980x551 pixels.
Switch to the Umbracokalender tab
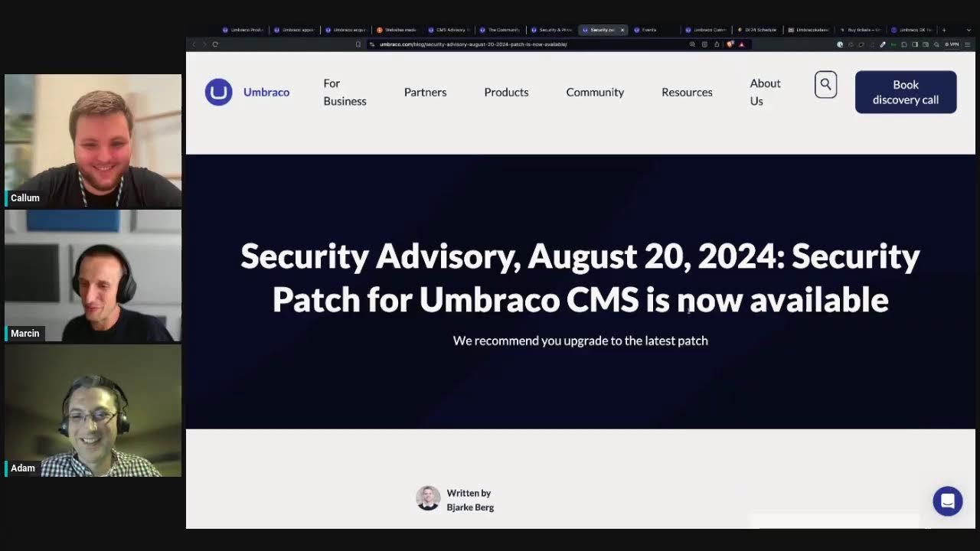808,30
